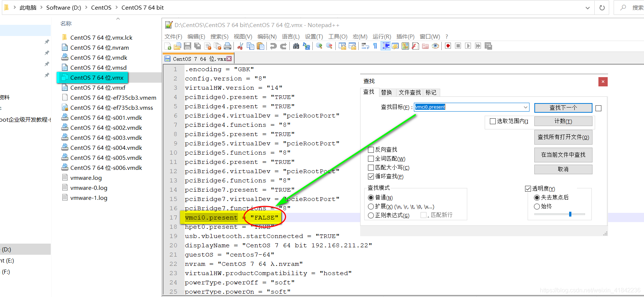Open the Explorer address bar history dropdown

point(588,8)
